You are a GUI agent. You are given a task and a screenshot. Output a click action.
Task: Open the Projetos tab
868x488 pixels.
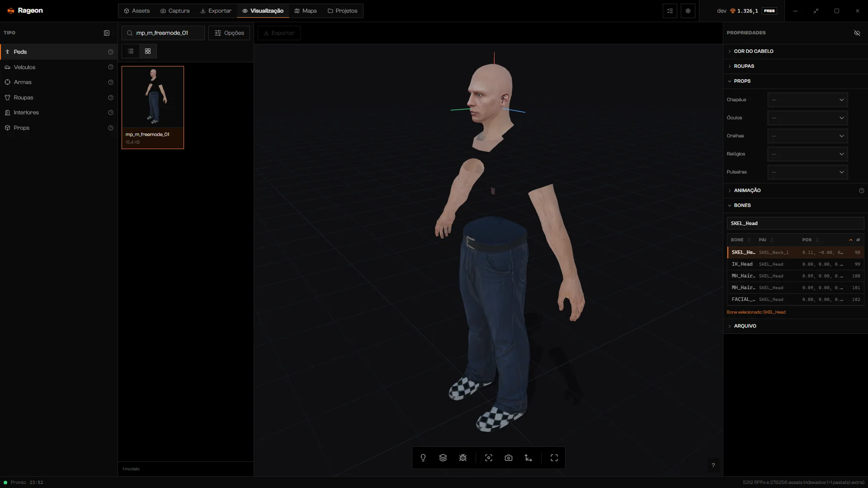342,11
